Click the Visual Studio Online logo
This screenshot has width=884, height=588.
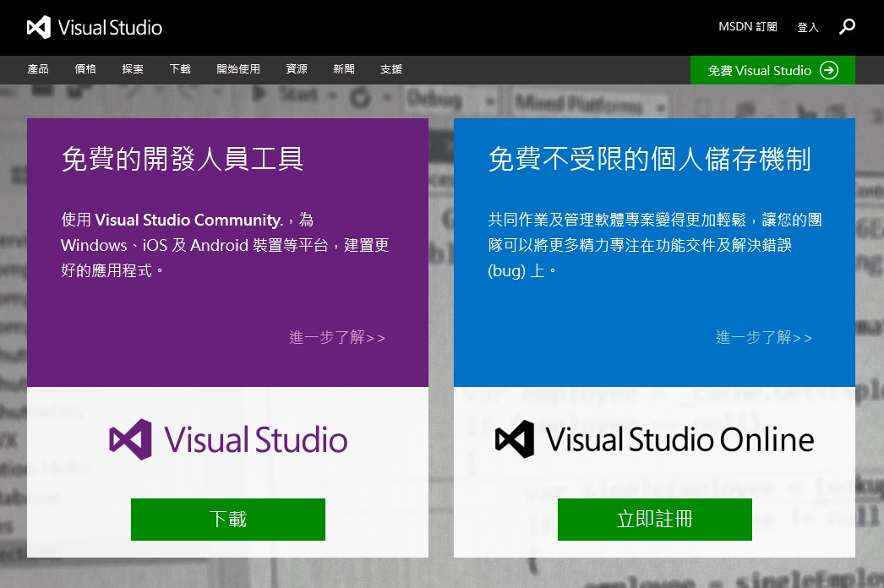click(654, 440)
